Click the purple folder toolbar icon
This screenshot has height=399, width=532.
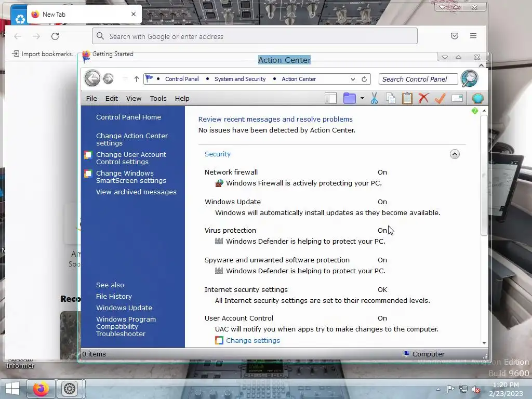point(349,98)
